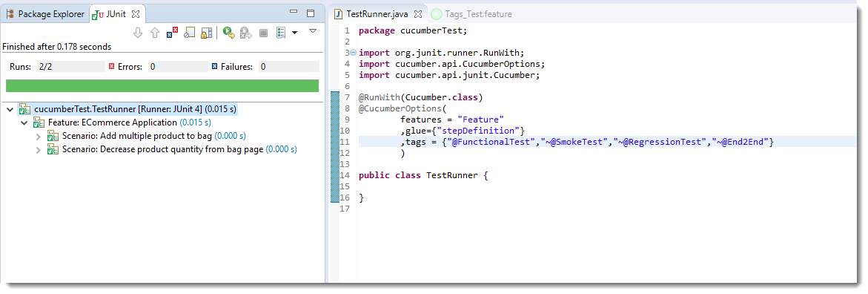The image size is (868, 294).
Task: Collapse the import fold marker on line 3
Action: click(353, 53)
